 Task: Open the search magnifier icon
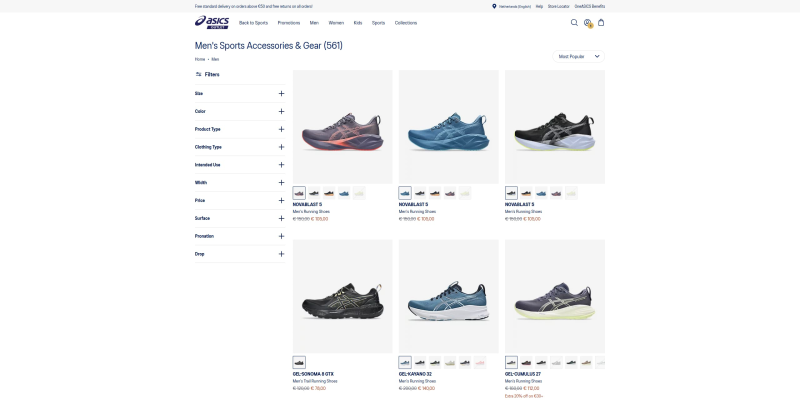pyautogui.click(x=574, y=22)
